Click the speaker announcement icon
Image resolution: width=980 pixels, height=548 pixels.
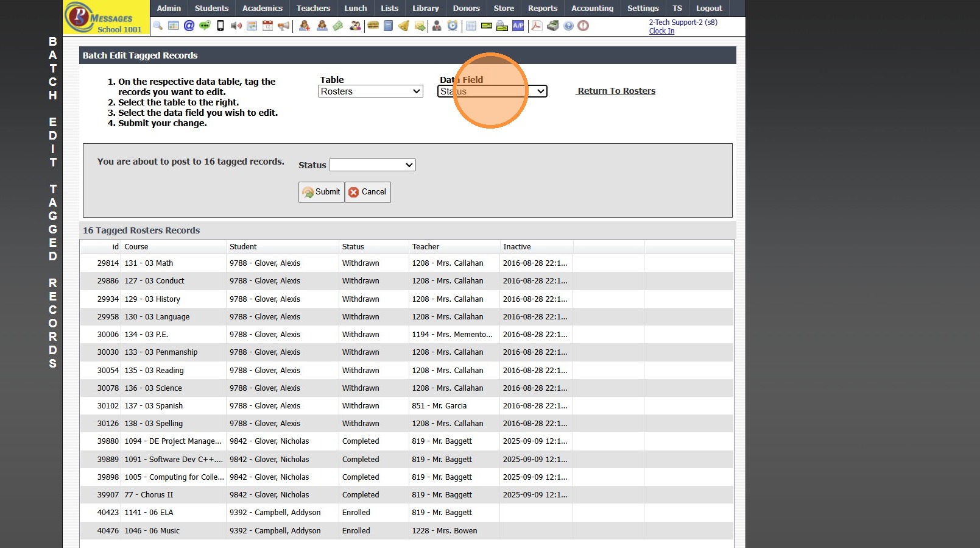tap(236, 26)
